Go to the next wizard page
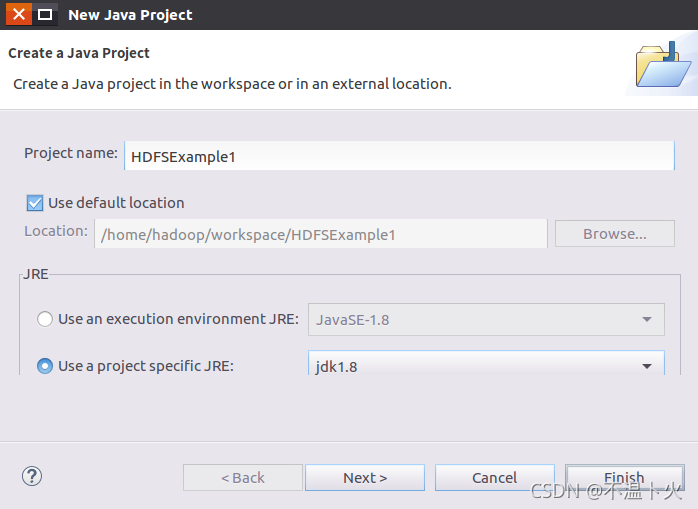 pos(365,477)
